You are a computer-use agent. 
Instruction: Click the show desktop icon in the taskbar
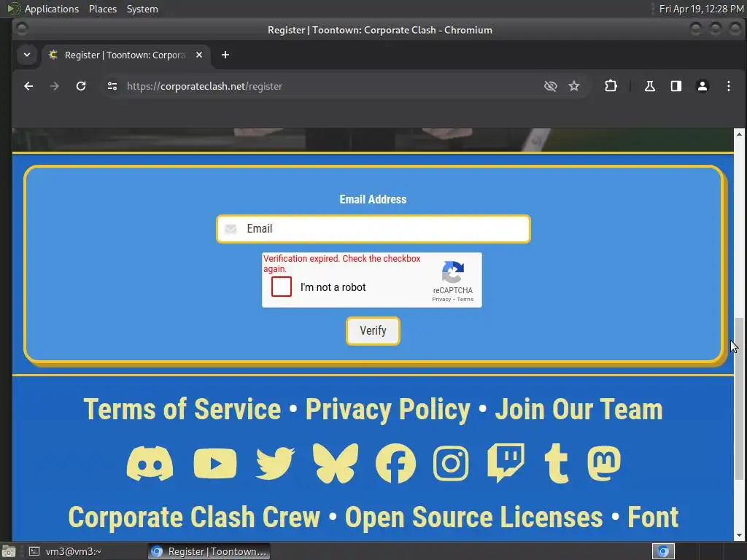click(x=8, y=551)
